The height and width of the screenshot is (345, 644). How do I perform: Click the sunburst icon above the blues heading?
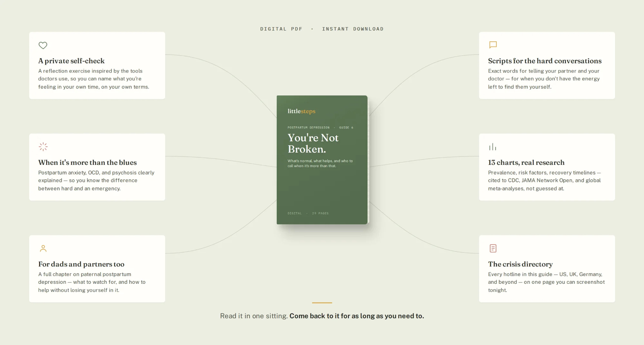click(43, 147)
